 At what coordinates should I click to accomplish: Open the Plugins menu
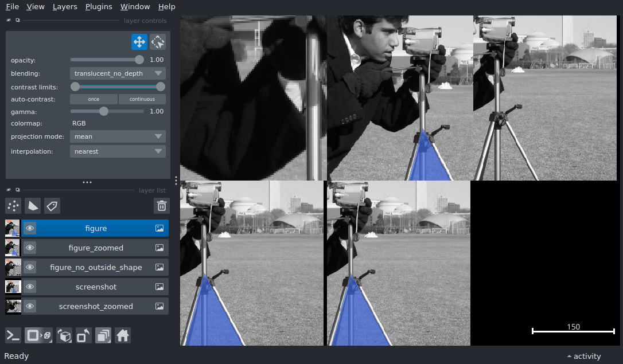pos(99,7)
